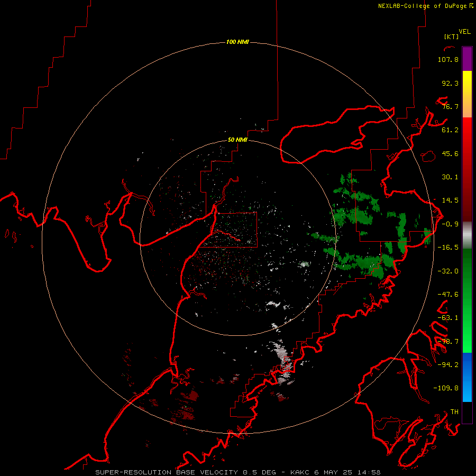The height and width of the screenshot is (476, 476).
Task: Click the 100 NMI range ring label
Action: (x=237, y=42)
